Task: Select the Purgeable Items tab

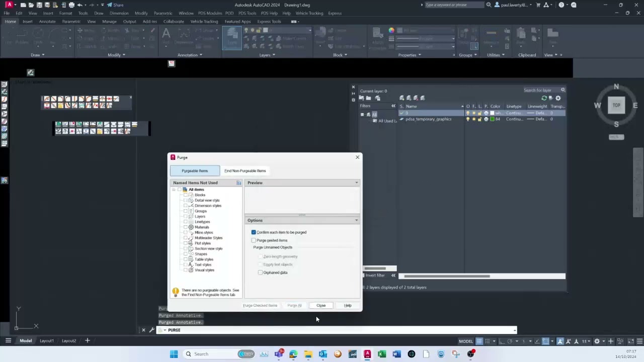Action: tap(195, 171)
